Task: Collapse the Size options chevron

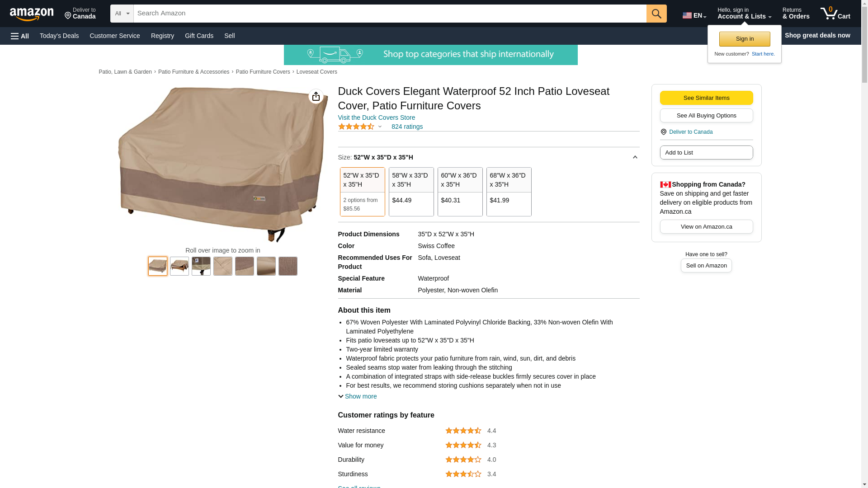Action: [635, 157]
